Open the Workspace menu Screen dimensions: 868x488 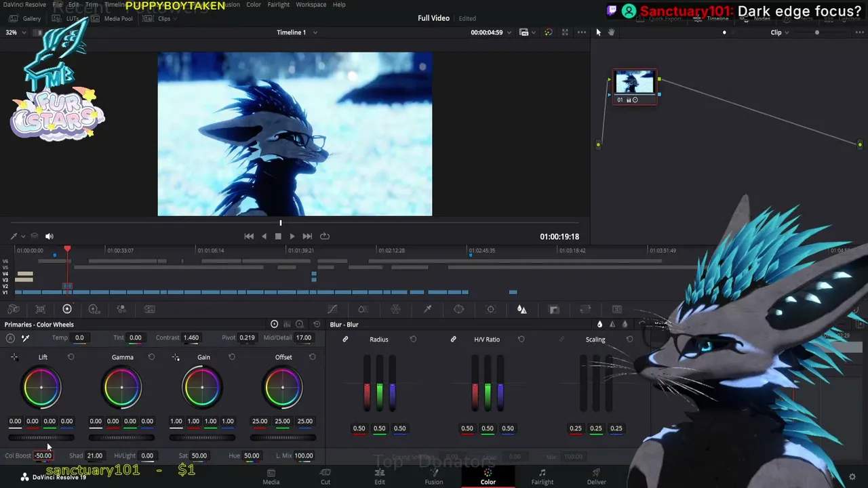click(x=311, y=4)
